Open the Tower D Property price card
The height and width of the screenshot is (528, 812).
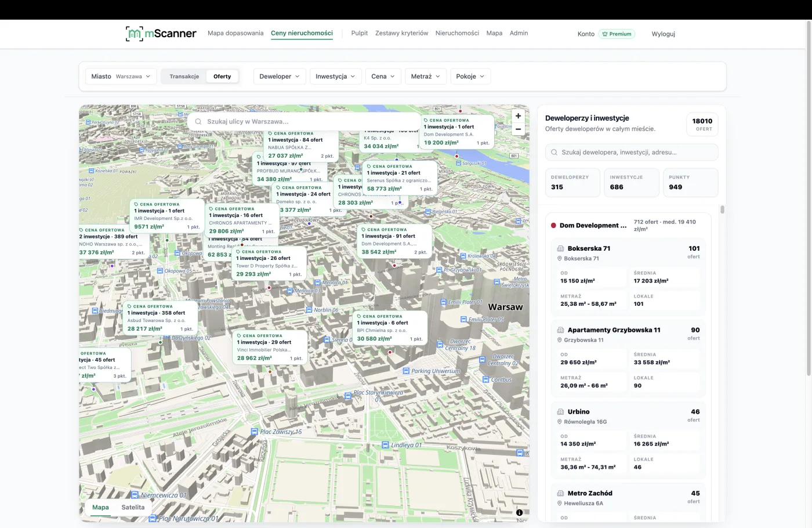tap(269, 263)
